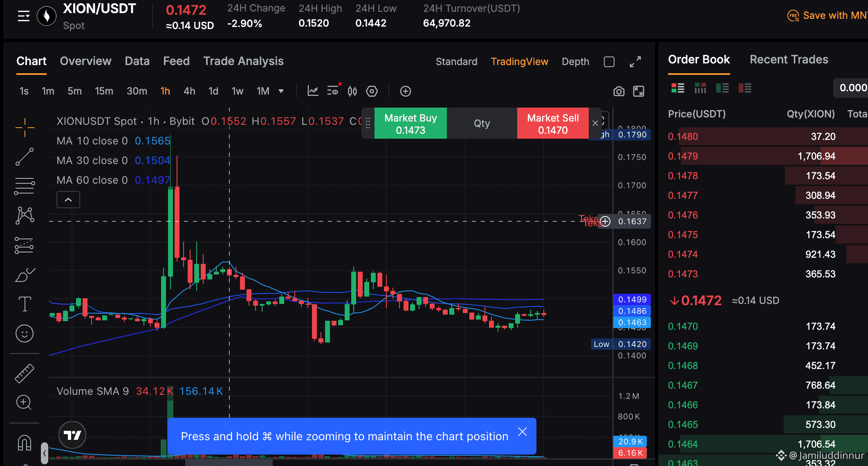Click the Volume SMA 9 indicator label
868x466 pixels.
pyautogui.click(x=92, y=391)
